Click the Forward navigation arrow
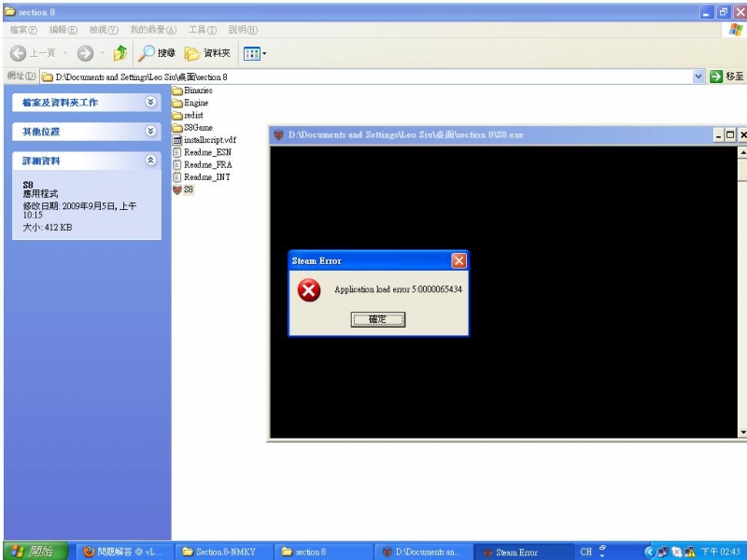This screenshot has width=747, height=560. tap(85, 53)
